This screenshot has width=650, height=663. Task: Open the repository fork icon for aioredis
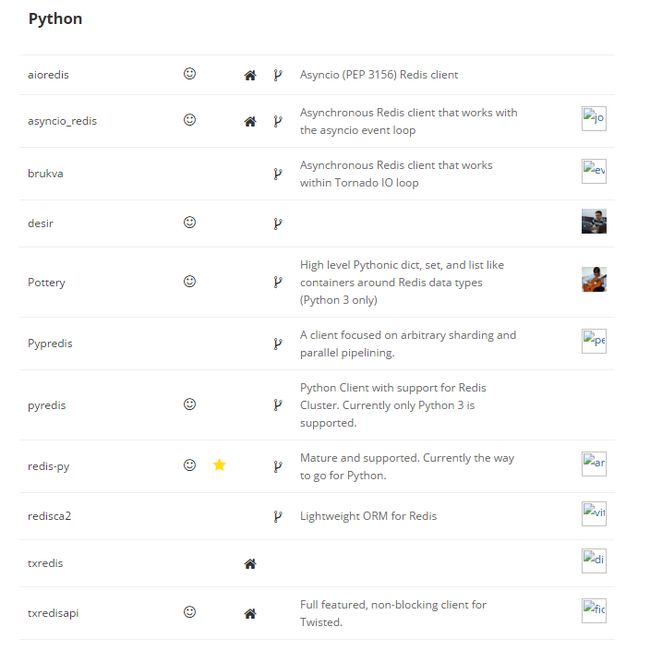[277, 75]
